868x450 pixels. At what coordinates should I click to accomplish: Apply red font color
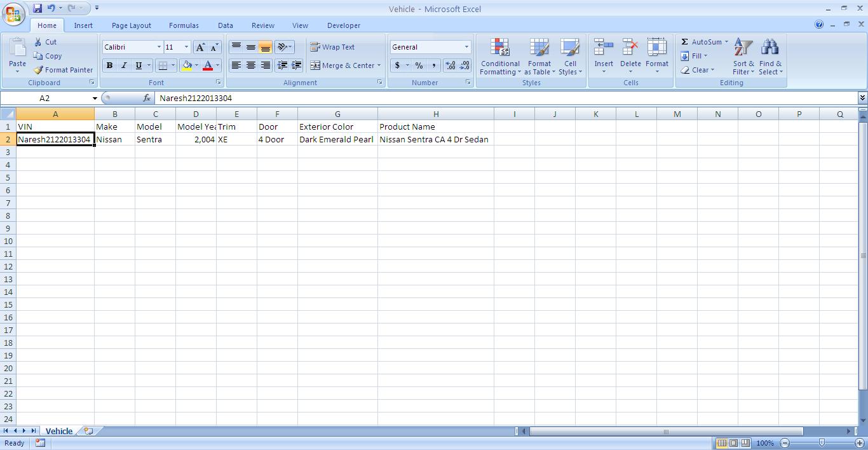coord(208,65)
